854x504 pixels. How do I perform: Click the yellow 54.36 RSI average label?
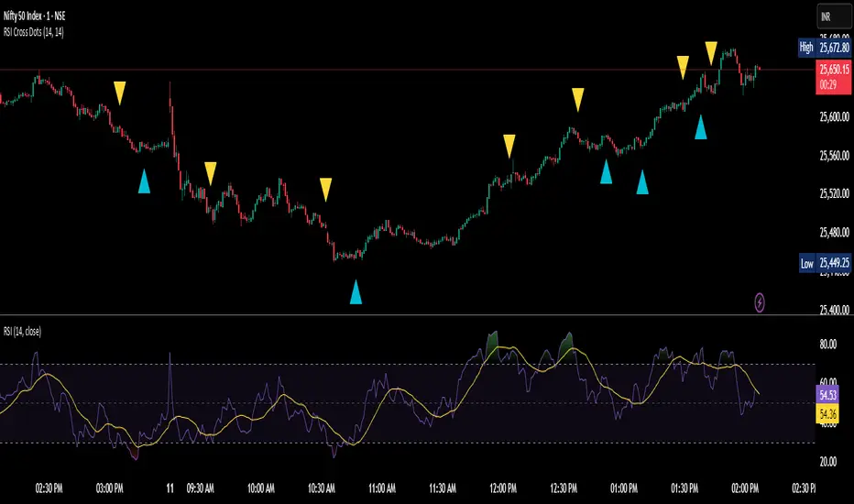click(827, 413)
